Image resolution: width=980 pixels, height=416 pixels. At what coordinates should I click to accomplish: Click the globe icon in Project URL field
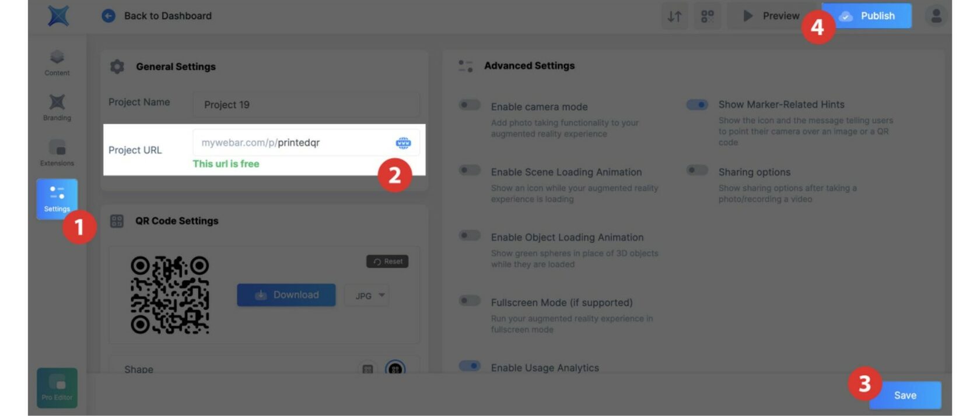403,143
